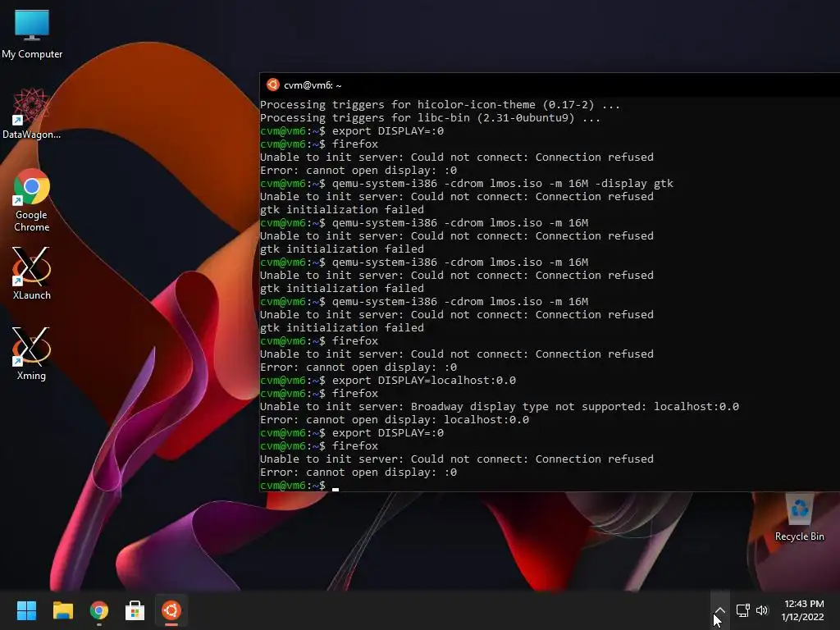
Task: Open the DataWagon desktop shortcut
Action: (x=32, y=113)
